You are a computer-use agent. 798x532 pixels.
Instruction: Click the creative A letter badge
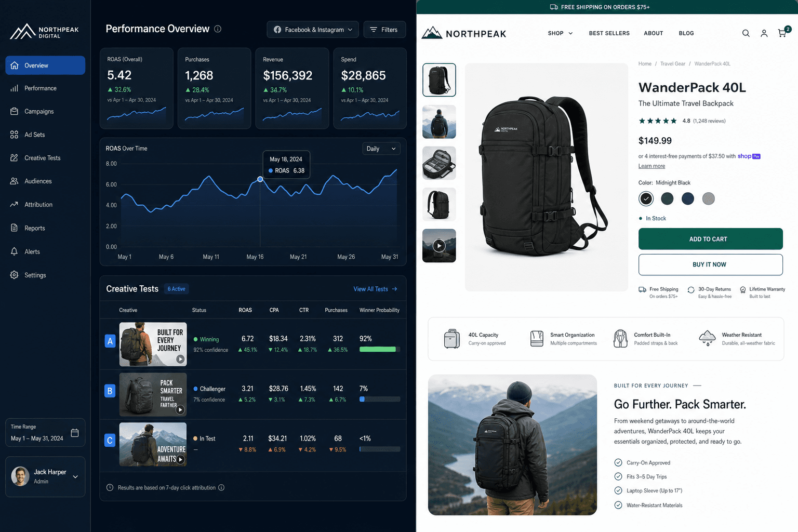tap(110, 341)
